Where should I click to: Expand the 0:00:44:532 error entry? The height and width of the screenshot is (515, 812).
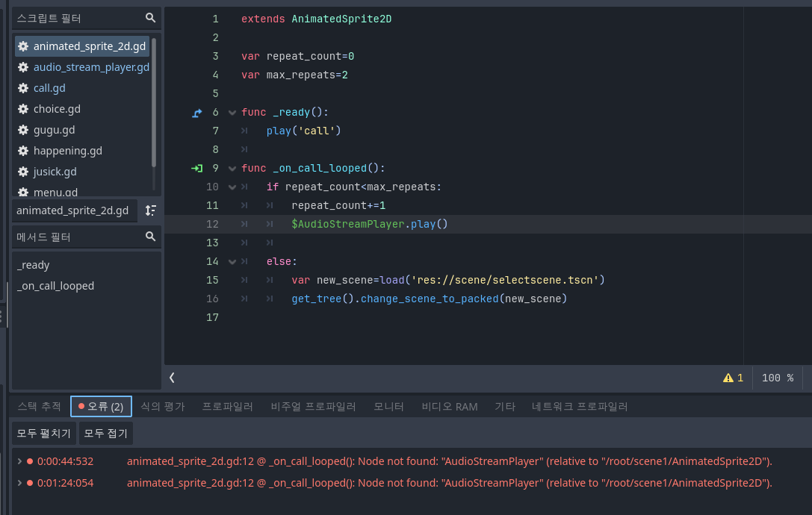pyautogui.click(x=19, y=461)
